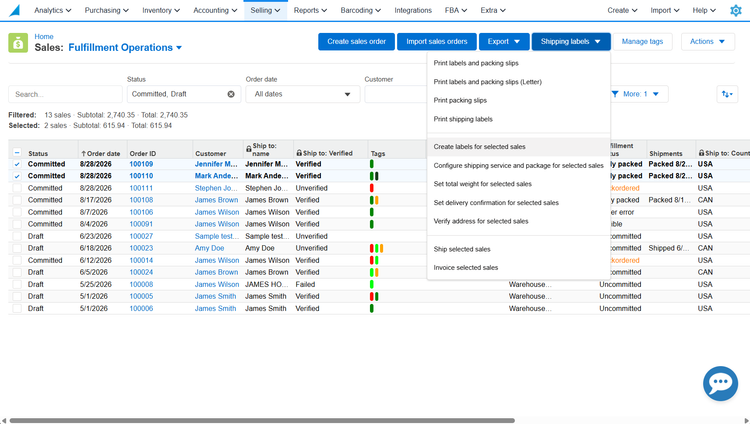Click the red tag marker for order 100111

(372, 188)
